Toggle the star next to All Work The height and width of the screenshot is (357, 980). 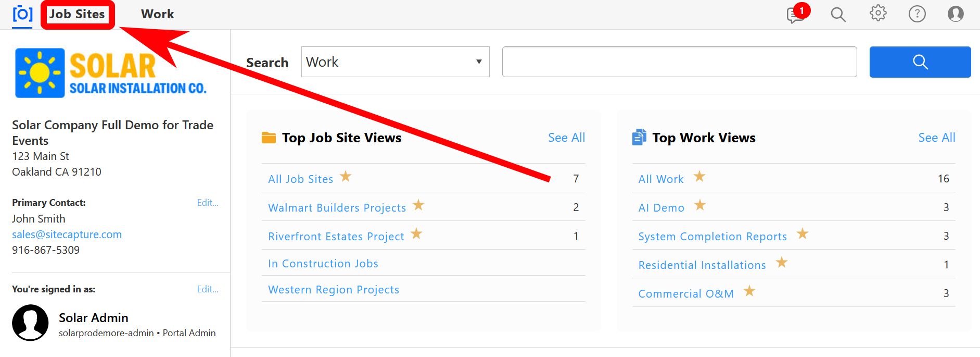(699, 177)
